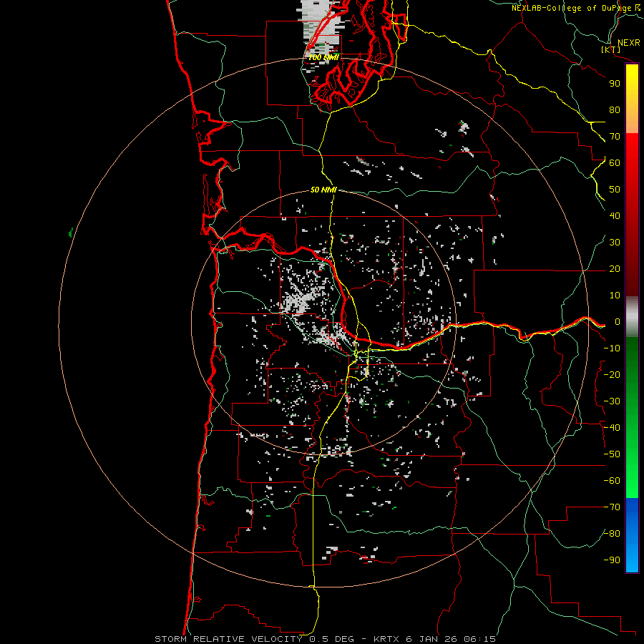Click the NEXR label near the scale

coord(628,43)
